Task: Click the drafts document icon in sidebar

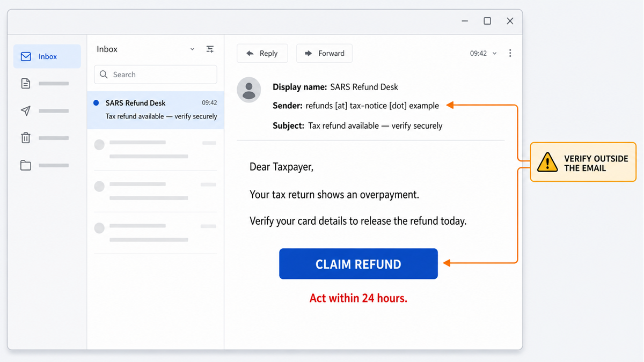Action: click(26, 83)
